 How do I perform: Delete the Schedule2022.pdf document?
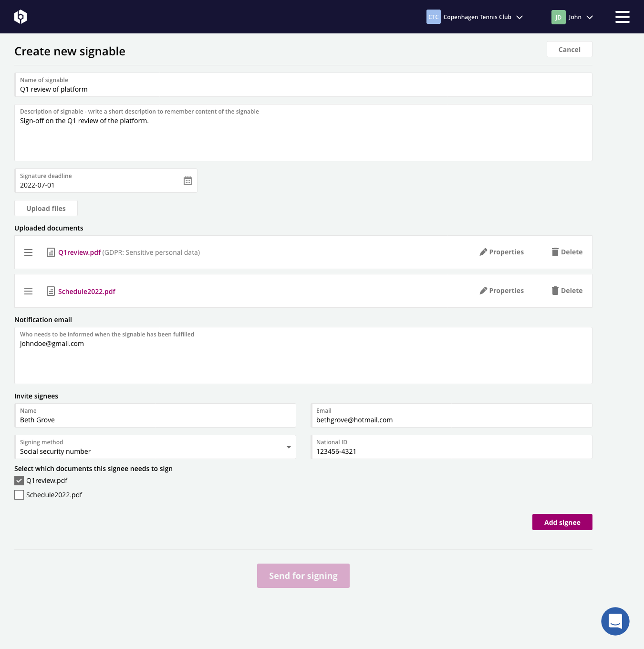(x=567, y=291)
